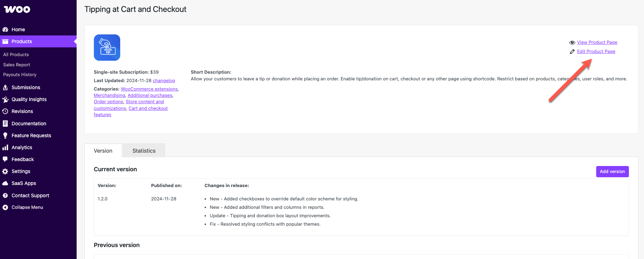Click the SaaS Apps cloud icon
This screenshot has width=644, height=259.
pos(5,183)
